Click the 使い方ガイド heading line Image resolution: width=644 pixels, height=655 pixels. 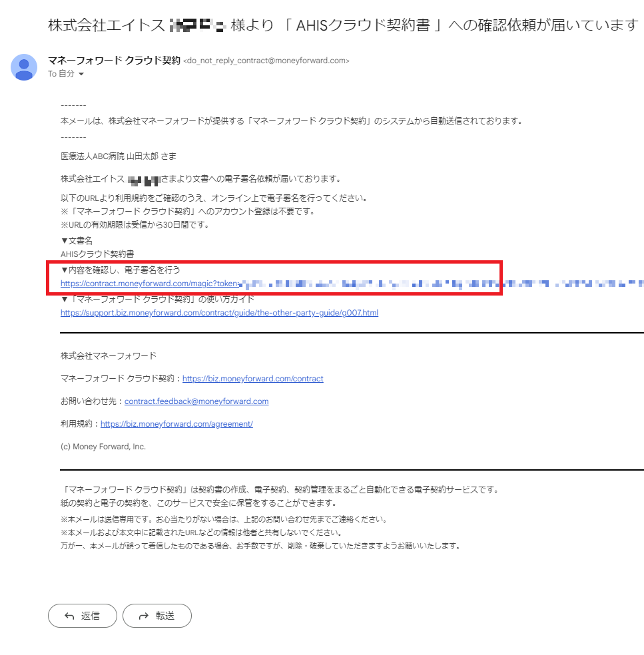point(158,299)
